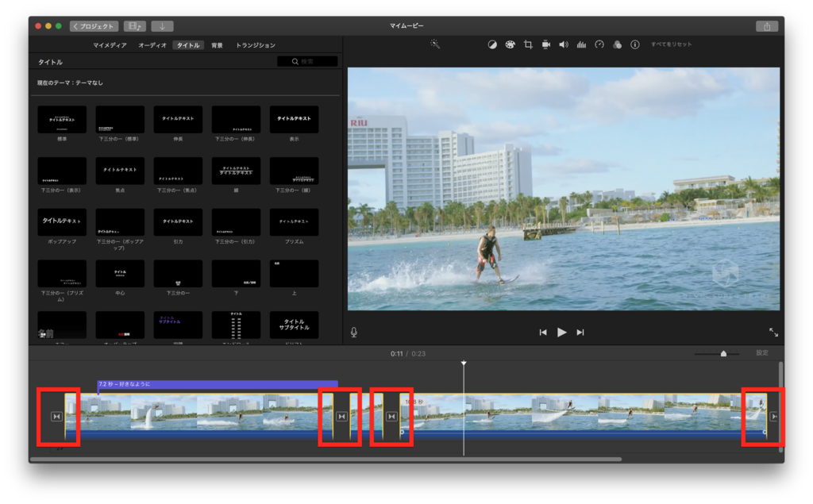The width and height of the screenshot is (813, 504).
Task: Choose the 下 title style
Action: pos(237,274)
